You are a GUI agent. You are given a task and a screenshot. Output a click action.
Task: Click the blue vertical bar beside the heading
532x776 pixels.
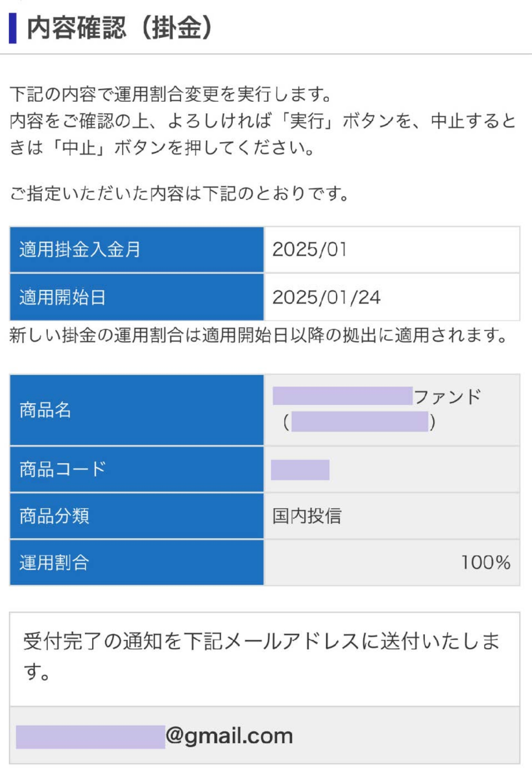click(x=13, y=28)
